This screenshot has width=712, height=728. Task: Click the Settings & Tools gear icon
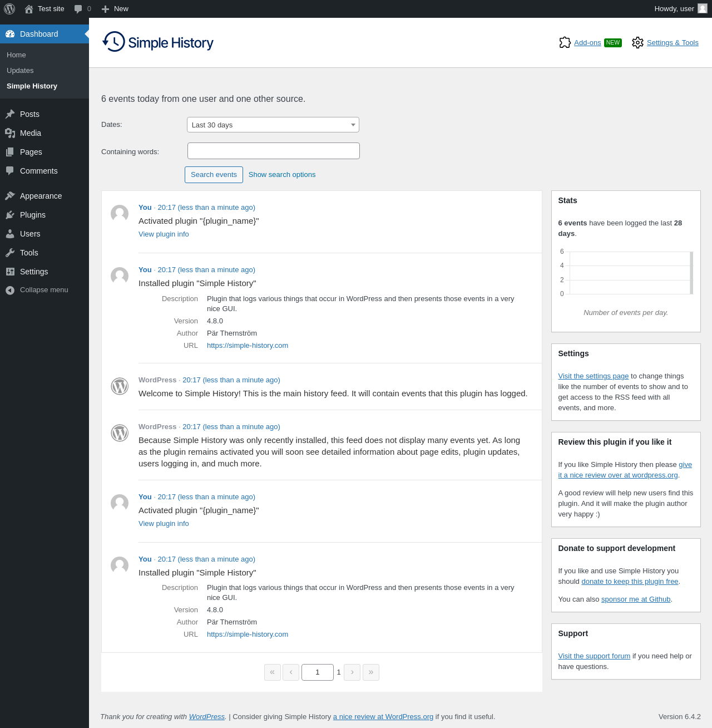tap(637, 43)
